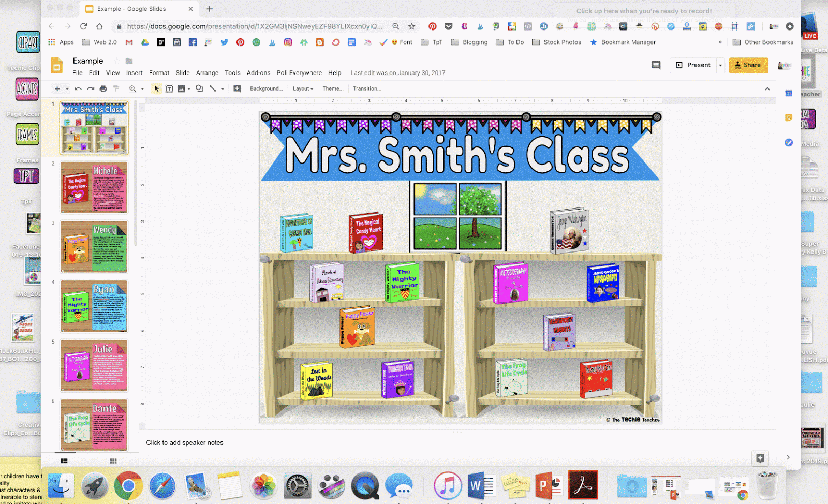
Task: Star the Example presentation
Action: [116, 61]
